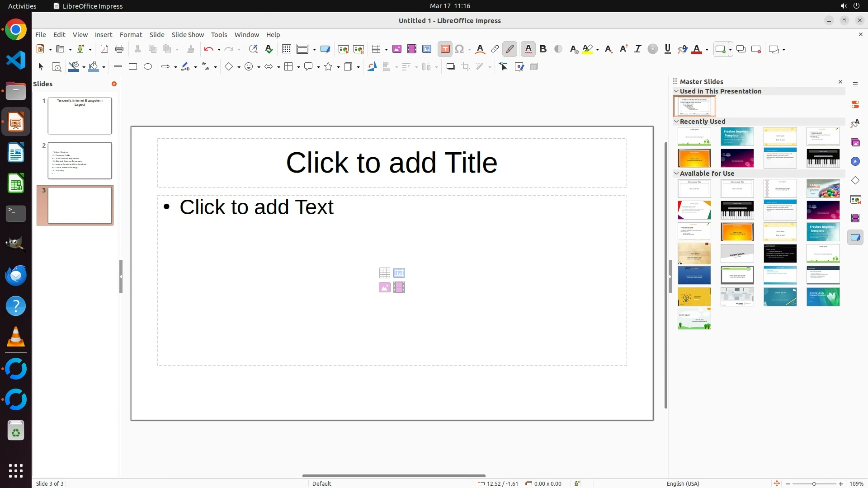The image size is (868, 488).
Task: Open the font color dropdown arrow
Action: pyautogui.click(x=707, y=50)
